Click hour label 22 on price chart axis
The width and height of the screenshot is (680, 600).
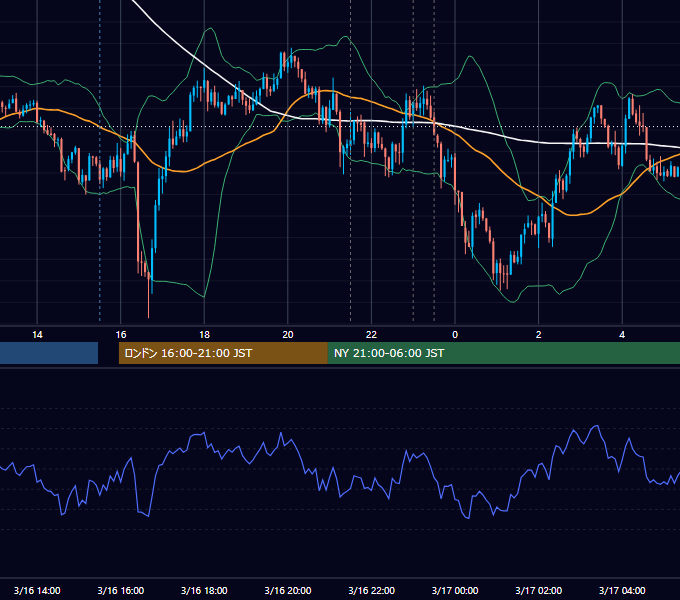(371, 335)
